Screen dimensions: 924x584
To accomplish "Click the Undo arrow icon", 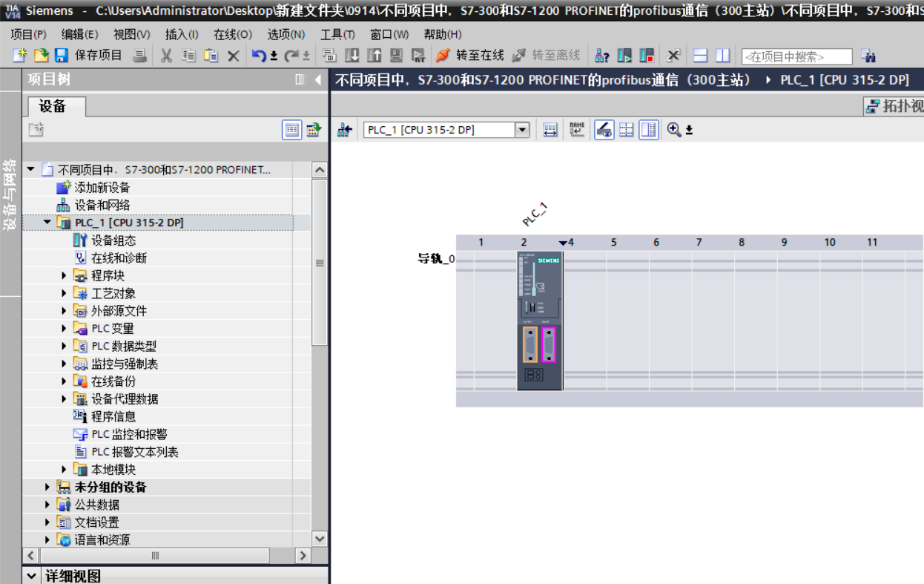I will (x=259, y=56).
